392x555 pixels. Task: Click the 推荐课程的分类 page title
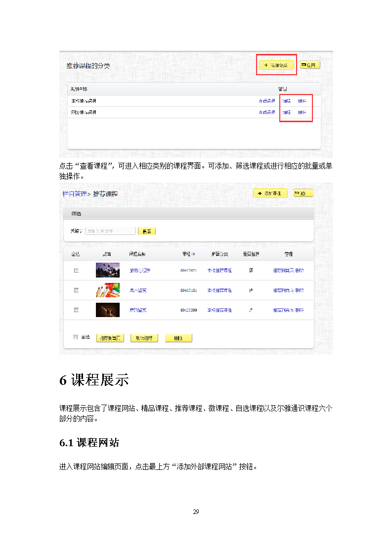coord(88,66)
